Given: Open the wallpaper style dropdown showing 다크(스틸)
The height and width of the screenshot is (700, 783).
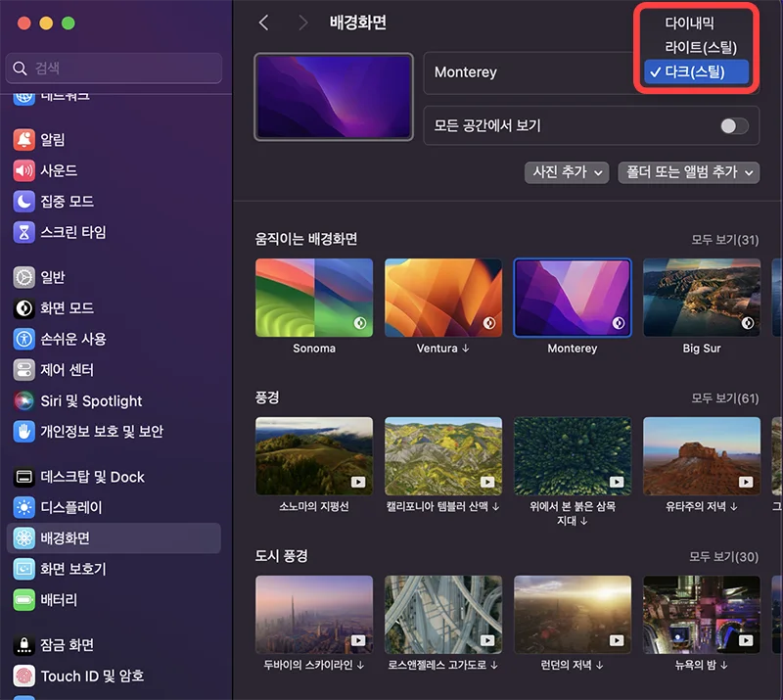Looking at the screenshot, I should pos(695,71).
